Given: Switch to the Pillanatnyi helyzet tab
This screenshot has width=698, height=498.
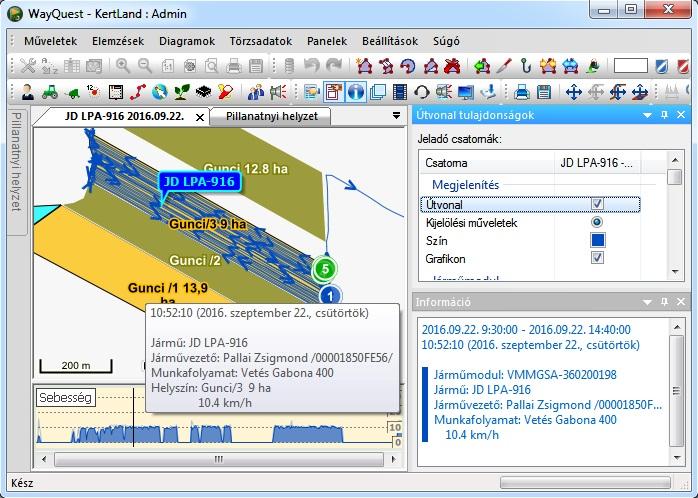Looking at the screenshot, I should click(272, 117).
